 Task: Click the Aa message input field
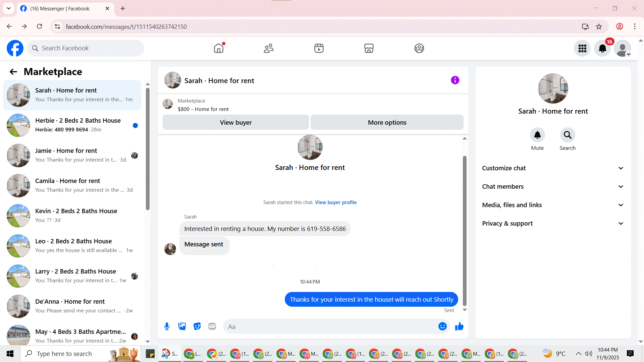click(336, 326)
